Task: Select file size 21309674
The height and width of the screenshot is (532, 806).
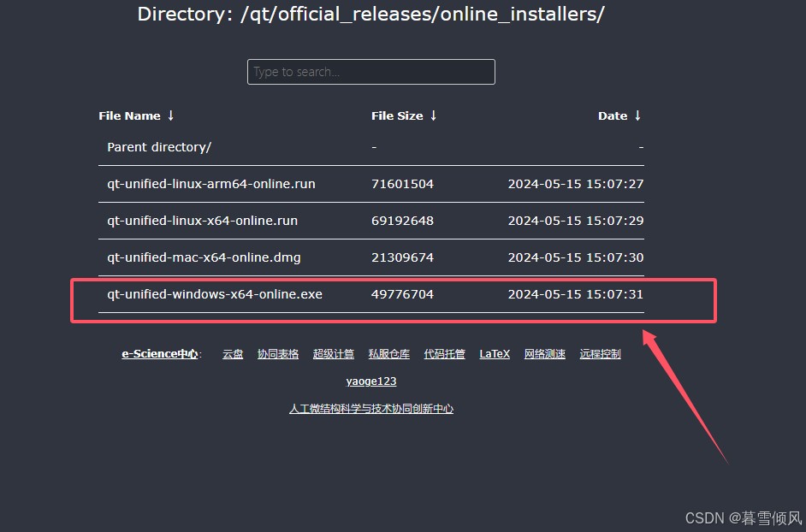Action: [x=402, y=257]
